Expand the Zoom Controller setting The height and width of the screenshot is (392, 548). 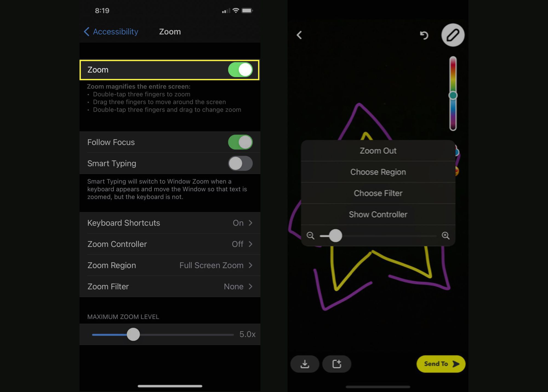pos(170,244)
